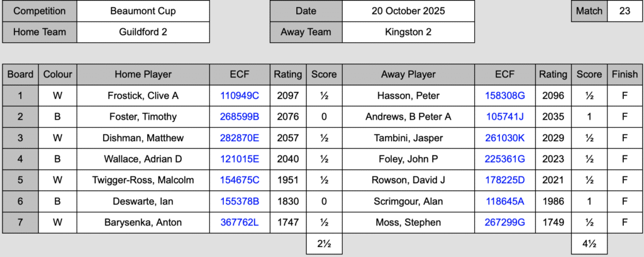Click ECF code 225361G for John Foley
This screenshot has width=644, height=257.
coord(504,159)
